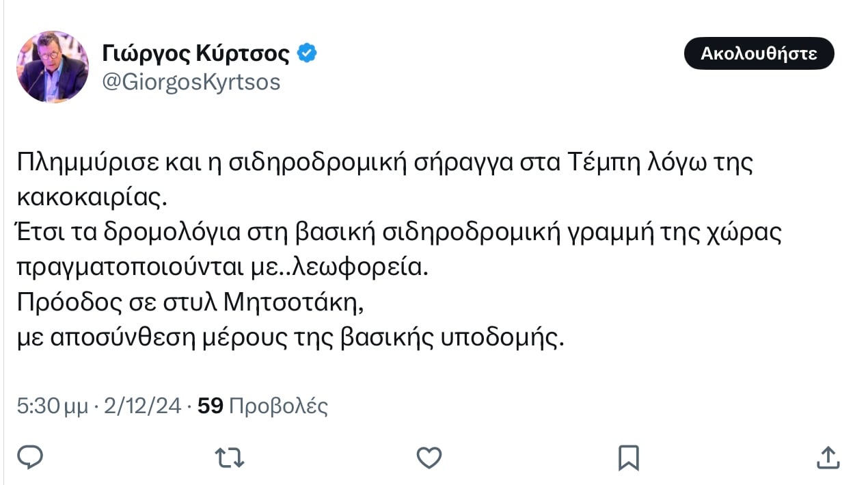Viewport: 868px width, 485px height.
Task: Click the reply speech bubble icon
Action: click(x=30, y=457)
